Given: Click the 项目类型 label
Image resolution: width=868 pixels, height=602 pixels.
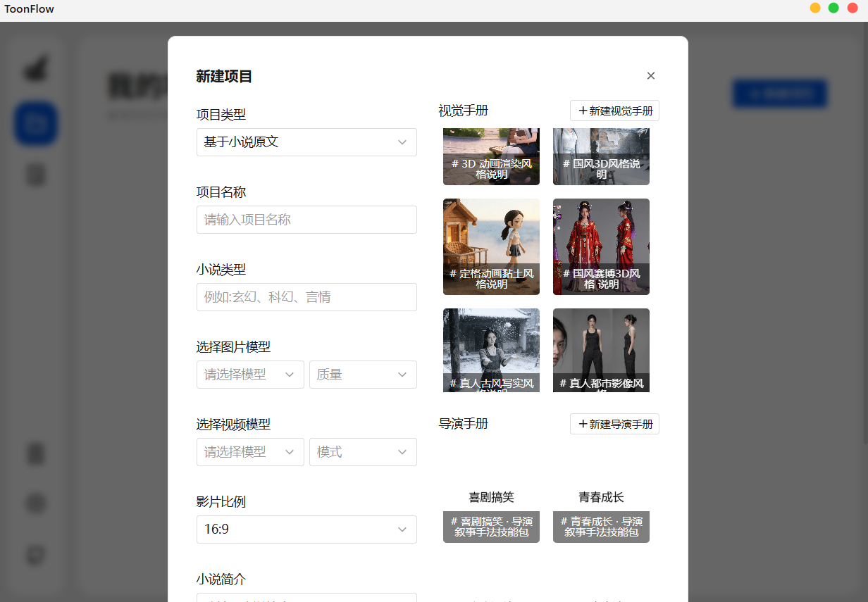Looking at the screenshot, I should coord(221,114).
